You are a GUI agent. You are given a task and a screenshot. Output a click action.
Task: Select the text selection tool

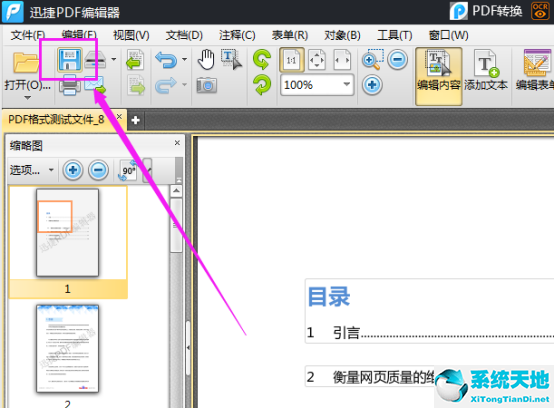tap(231, 60)
